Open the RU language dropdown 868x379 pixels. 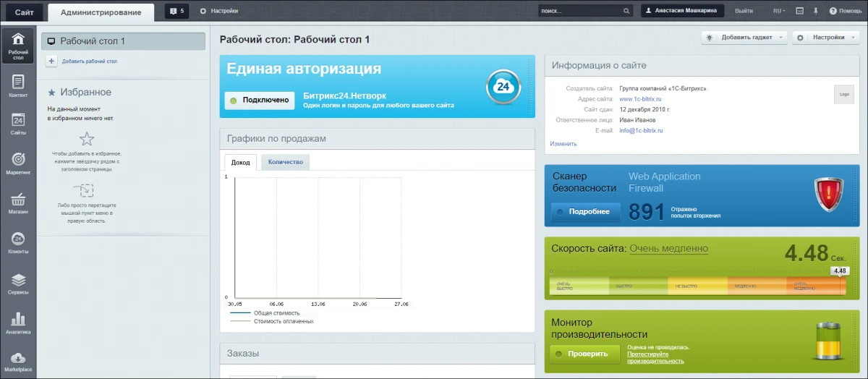780,11
